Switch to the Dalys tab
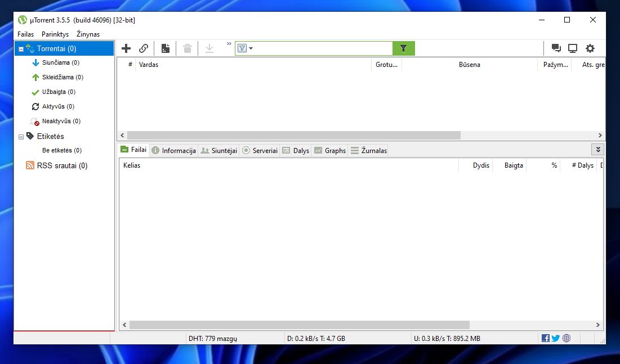620x364 pixels. click(x=296, y=150)
